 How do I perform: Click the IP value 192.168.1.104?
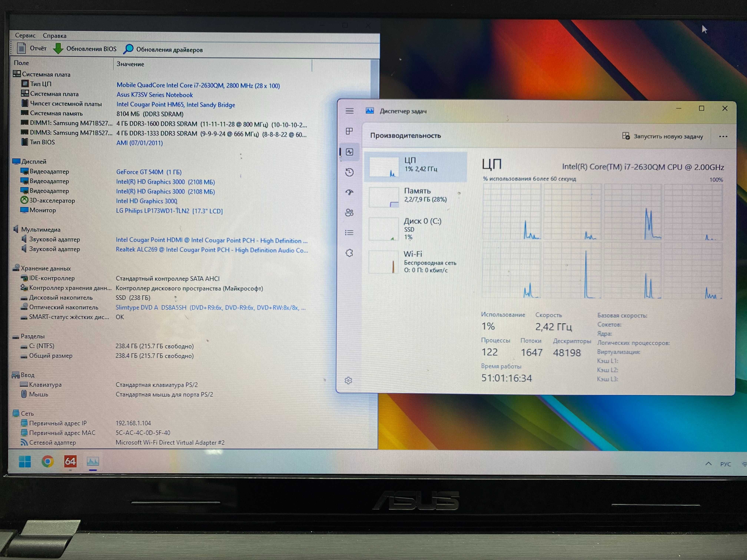pyautogui.click(x=133, y=423)
